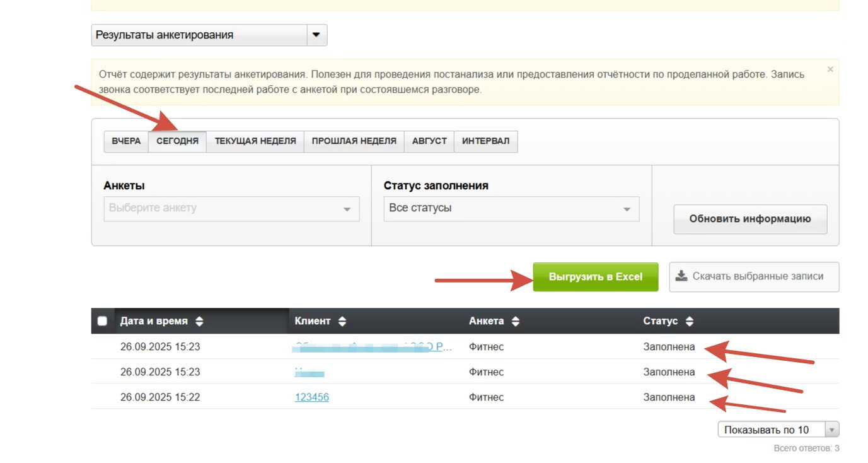868x463 pixels.
Task: Click the Обновить информацию button
Action: [x=750, y=220]
